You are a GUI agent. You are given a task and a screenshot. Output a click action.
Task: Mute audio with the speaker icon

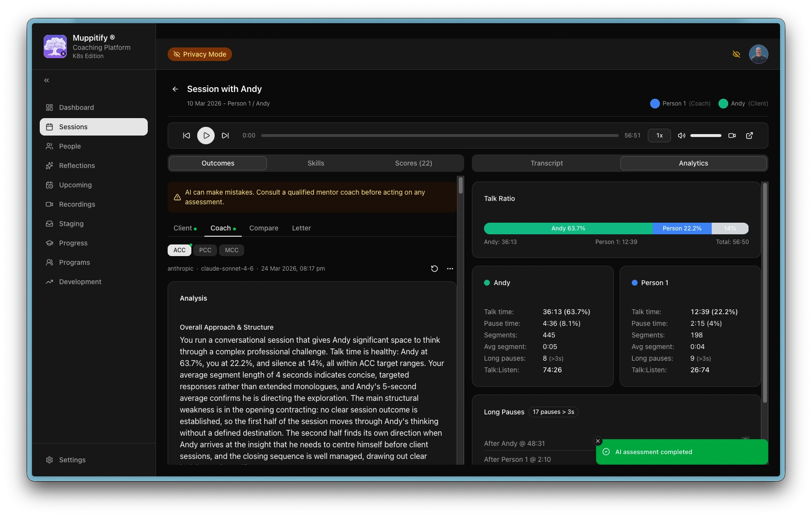pyautogui.click(x=681, y=136)
